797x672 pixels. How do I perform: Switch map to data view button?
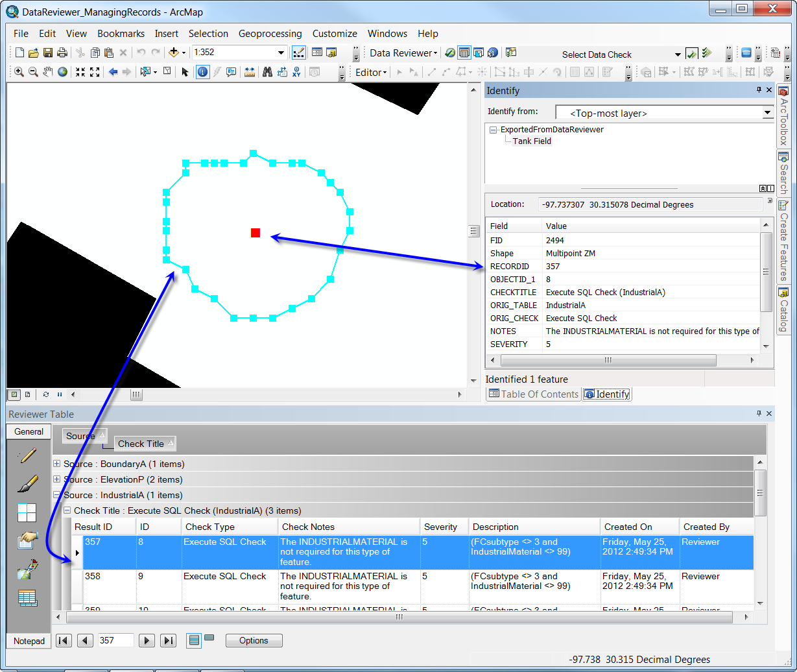tap(14, 394)
